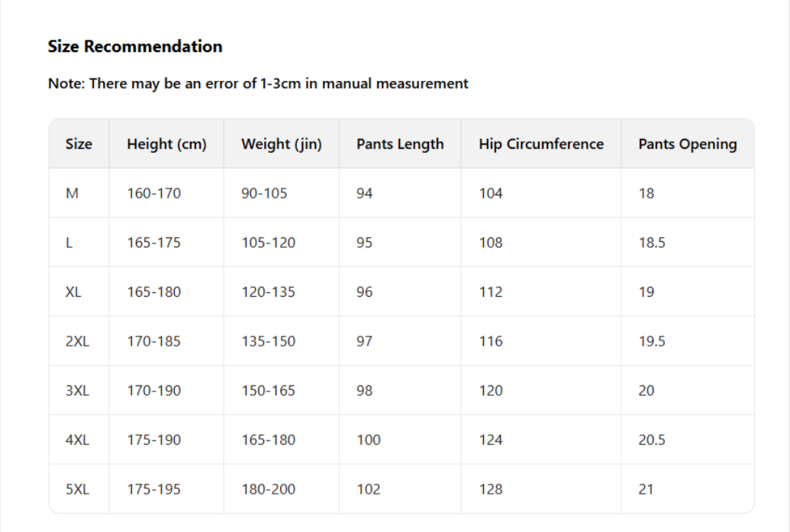Viewport: 790px width, 532px height.
Task: Click the 3XL size cell
Action: coord(77,391)
